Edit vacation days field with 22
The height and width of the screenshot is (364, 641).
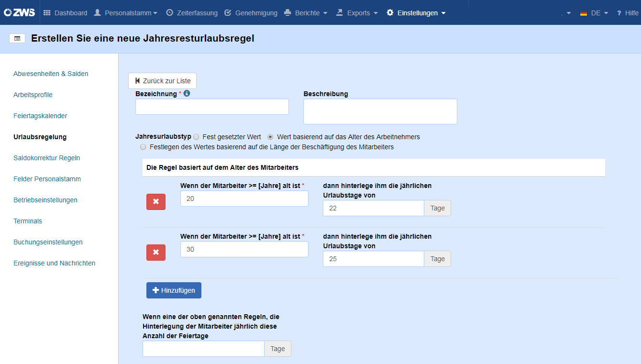pyautogui.click(x=374, y=208)
